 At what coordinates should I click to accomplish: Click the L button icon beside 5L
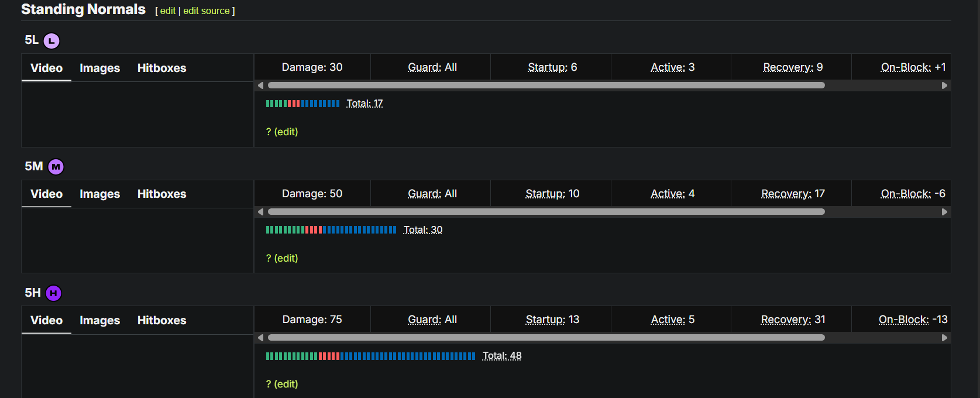click(51, 40)
